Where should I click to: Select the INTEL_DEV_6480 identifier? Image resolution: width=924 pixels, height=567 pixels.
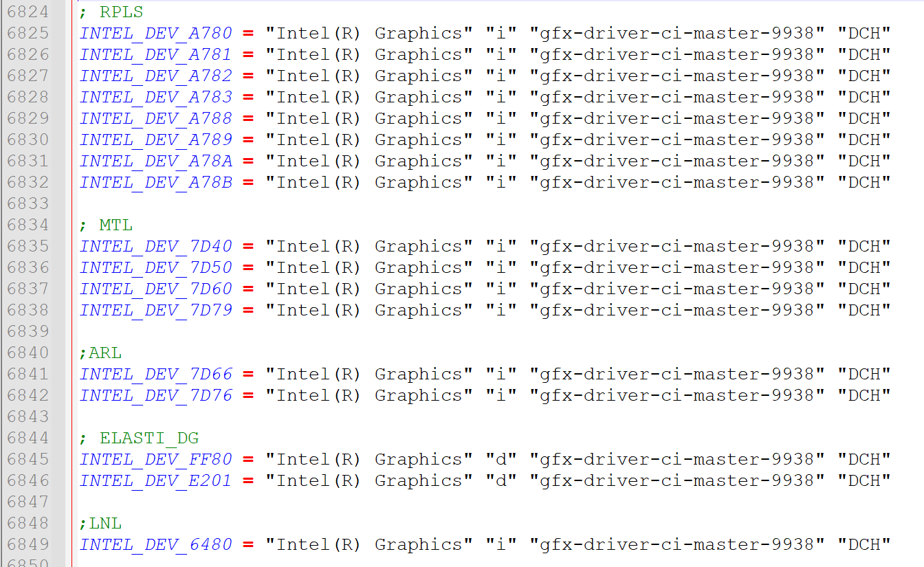pyautogui.click(x=156, y=544)
